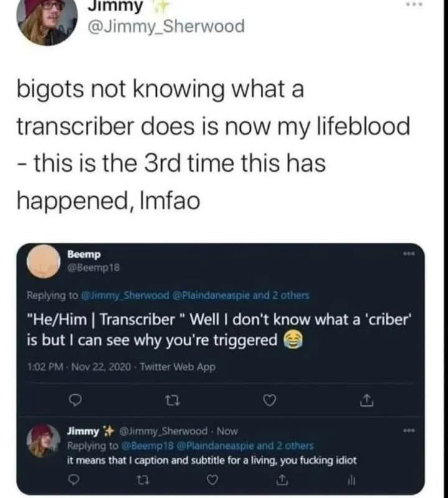View analytics icon on Jimmy's reply

(x=351, y=480)
